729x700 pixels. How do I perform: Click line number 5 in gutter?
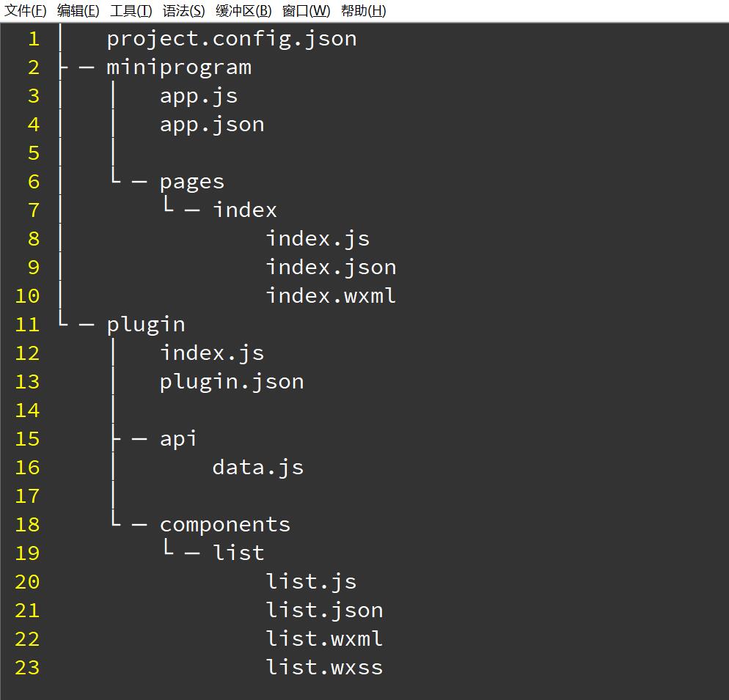[34, 153]
